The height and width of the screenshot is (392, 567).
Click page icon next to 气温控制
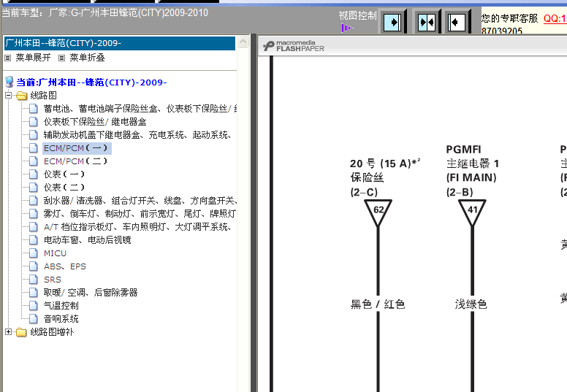34,306
